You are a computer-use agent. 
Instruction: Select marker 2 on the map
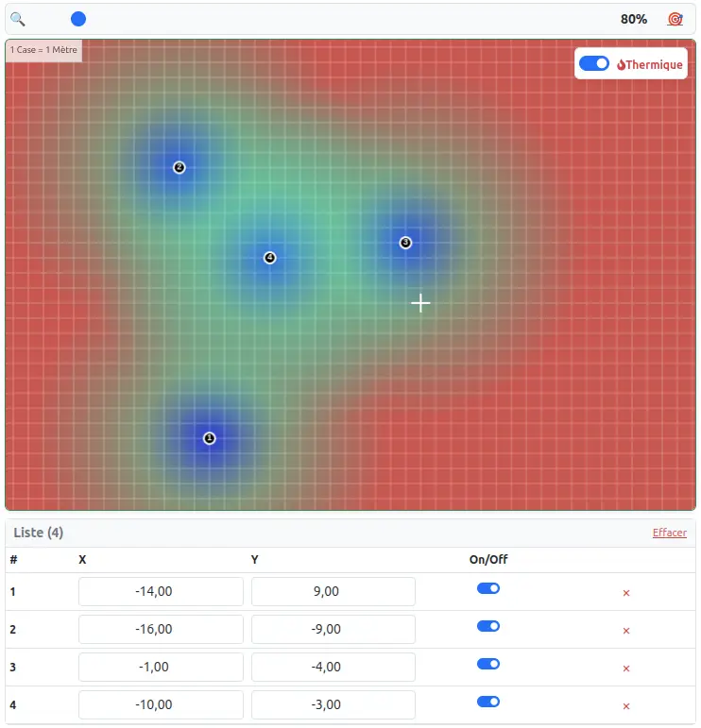coord(179,167)
